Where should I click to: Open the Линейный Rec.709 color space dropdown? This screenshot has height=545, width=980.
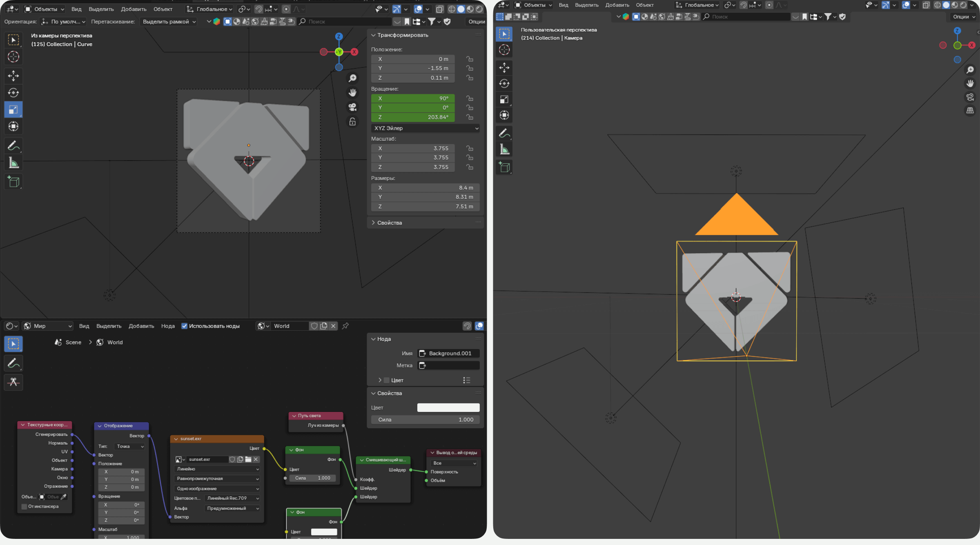click(x=232, y=498)
